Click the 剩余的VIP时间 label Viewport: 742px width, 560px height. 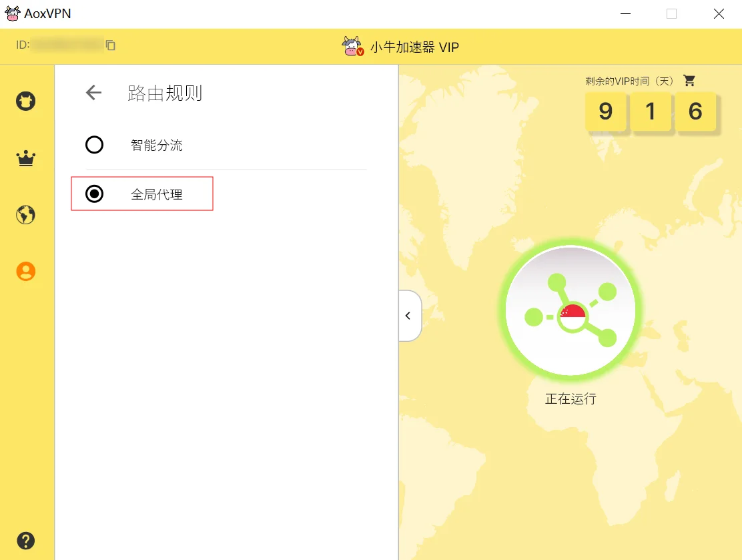pyautogui.click(x=630, y=81)
